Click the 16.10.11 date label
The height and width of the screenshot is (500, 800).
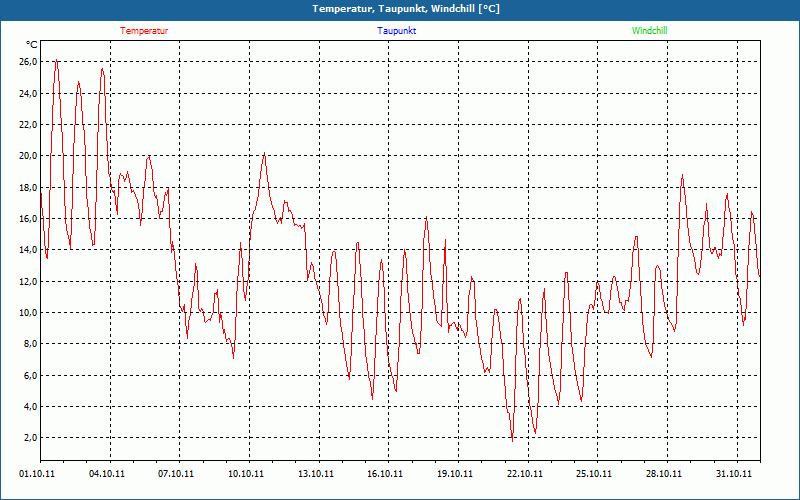point(385,473)
